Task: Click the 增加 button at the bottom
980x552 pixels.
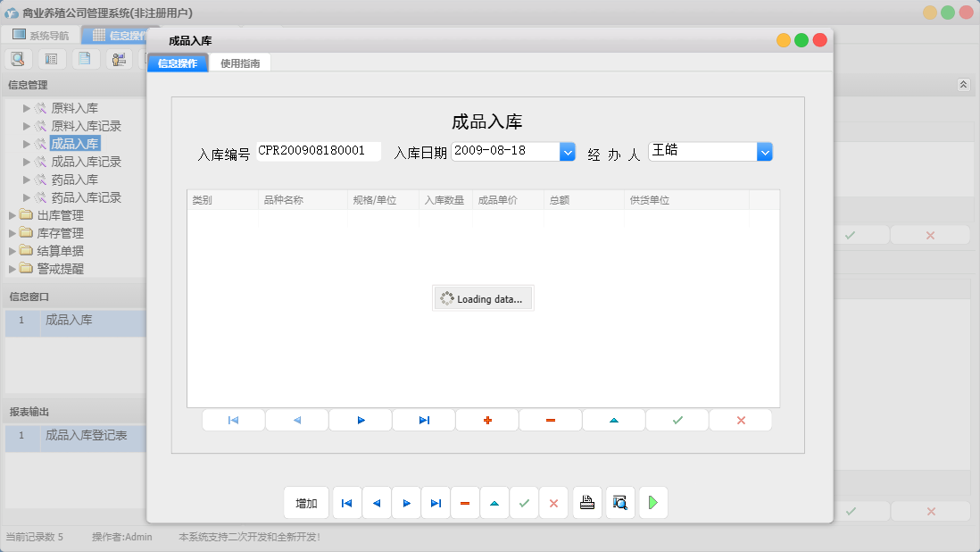Action: [305, 502]
